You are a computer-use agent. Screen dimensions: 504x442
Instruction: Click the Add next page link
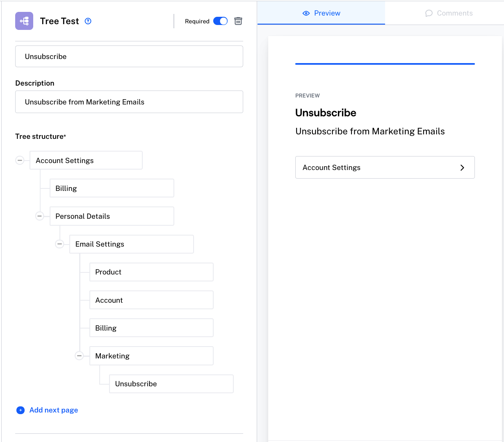click(x=54, y=410)
